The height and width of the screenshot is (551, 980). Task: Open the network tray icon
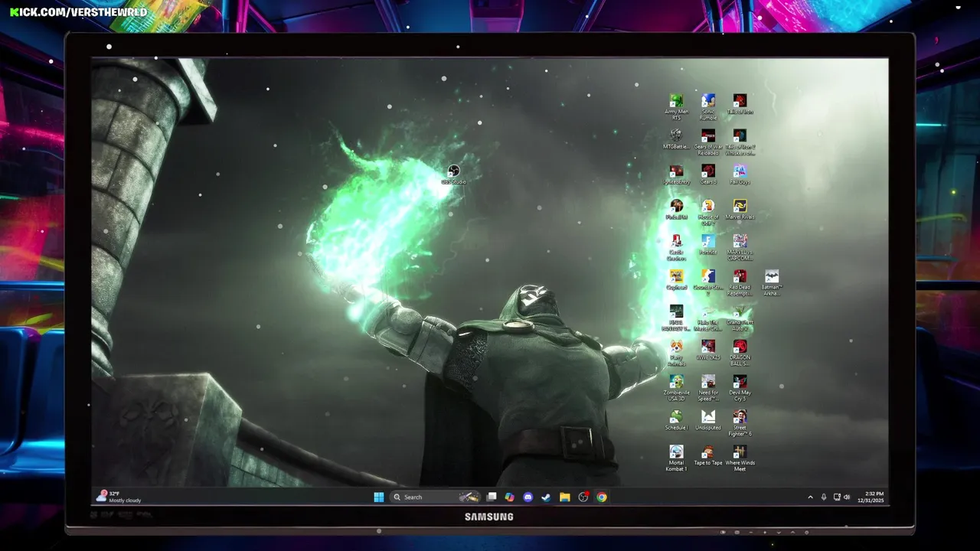point(837,497)
